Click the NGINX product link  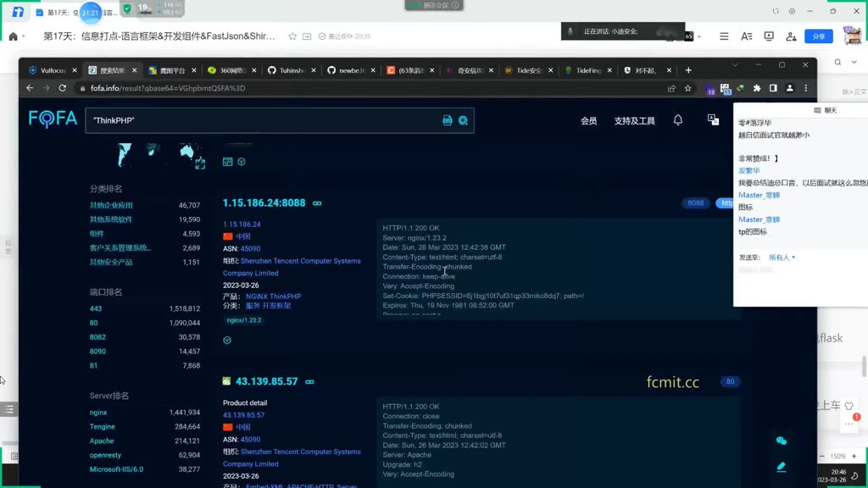(x=256, y=297)
